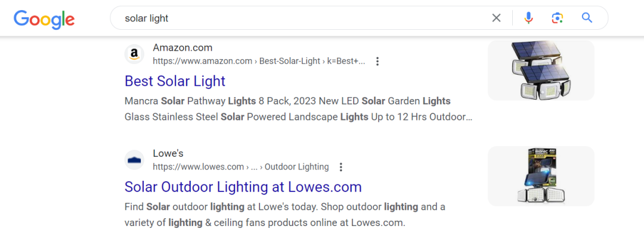Click the Mancra Solar Pathway Lights snippet
This screenshot has width=644, height=238.
pos(298,109)
